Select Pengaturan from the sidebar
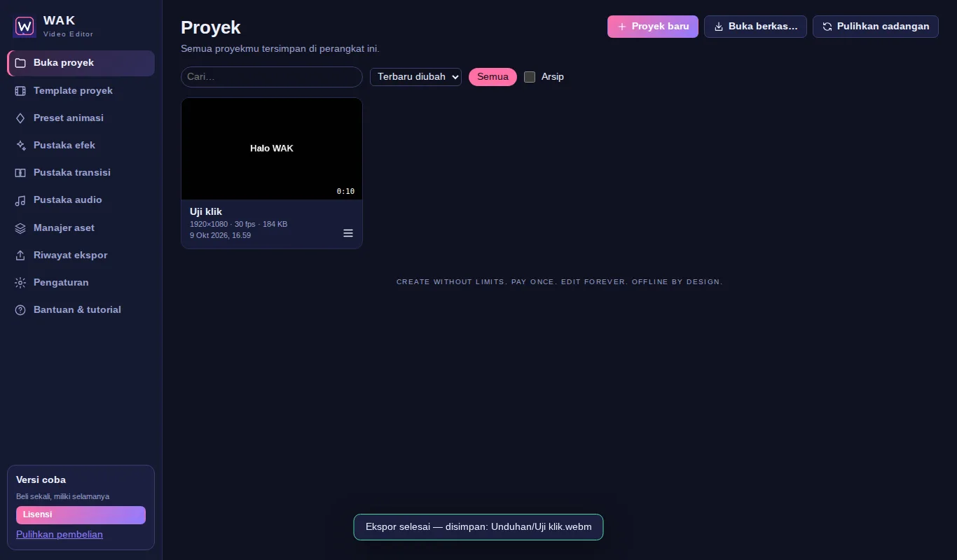 (x=81, y=283)
